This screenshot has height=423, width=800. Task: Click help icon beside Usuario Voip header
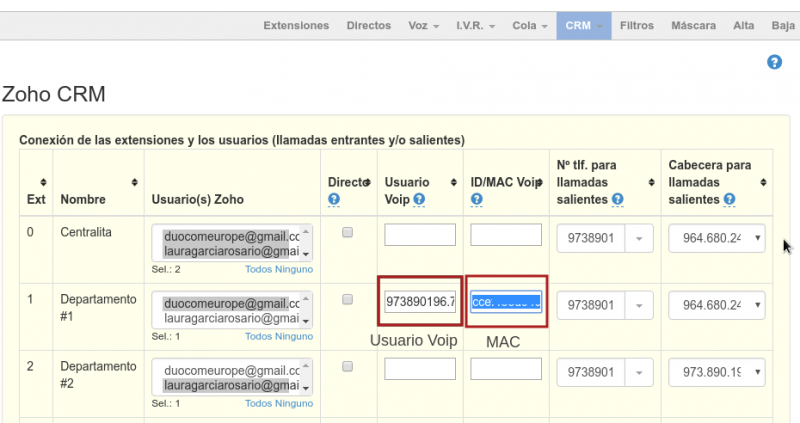[x=420, y=200]
